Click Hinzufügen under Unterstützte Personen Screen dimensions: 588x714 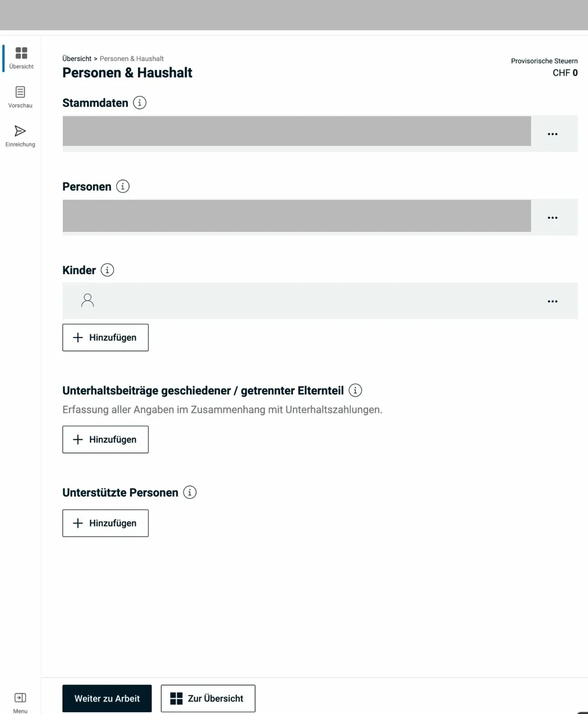pos(105,523)
